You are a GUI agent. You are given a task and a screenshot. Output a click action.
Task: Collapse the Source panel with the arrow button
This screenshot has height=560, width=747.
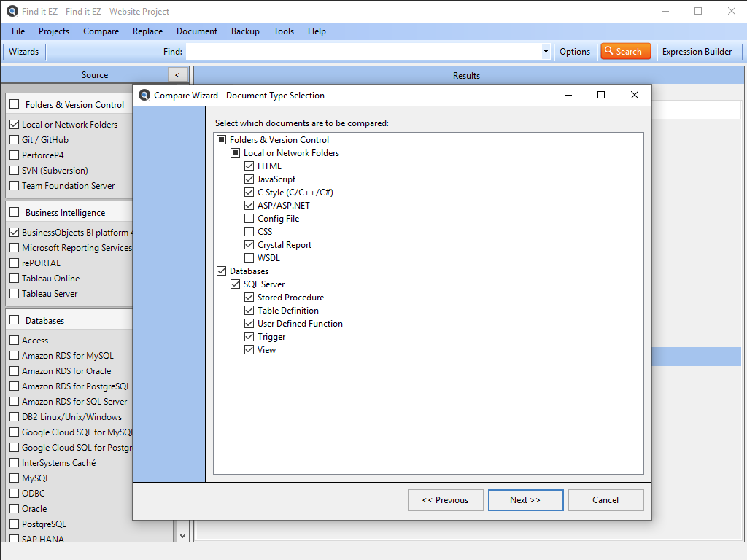[177, 75]
